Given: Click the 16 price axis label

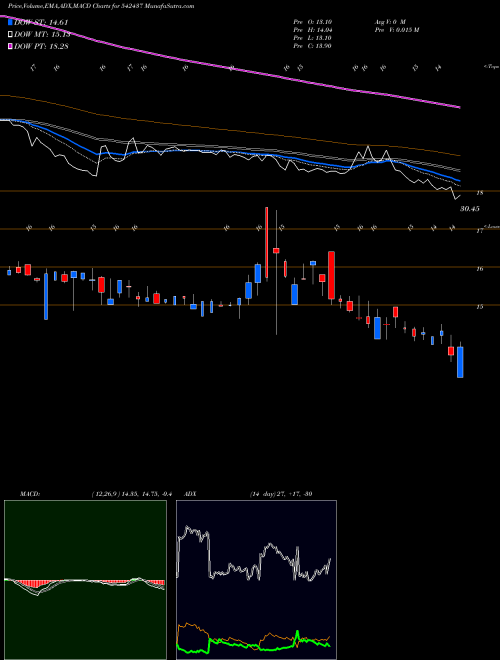Looking at the screenshot, I should [x=479, y=269].
